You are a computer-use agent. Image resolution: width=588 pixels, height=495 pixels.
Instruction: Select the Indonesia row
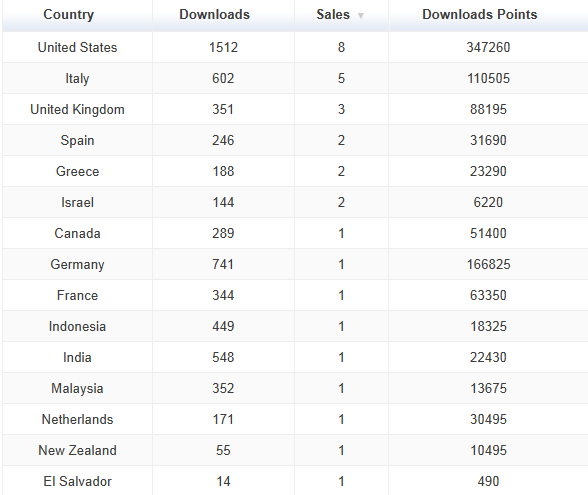tap(295, 326)
